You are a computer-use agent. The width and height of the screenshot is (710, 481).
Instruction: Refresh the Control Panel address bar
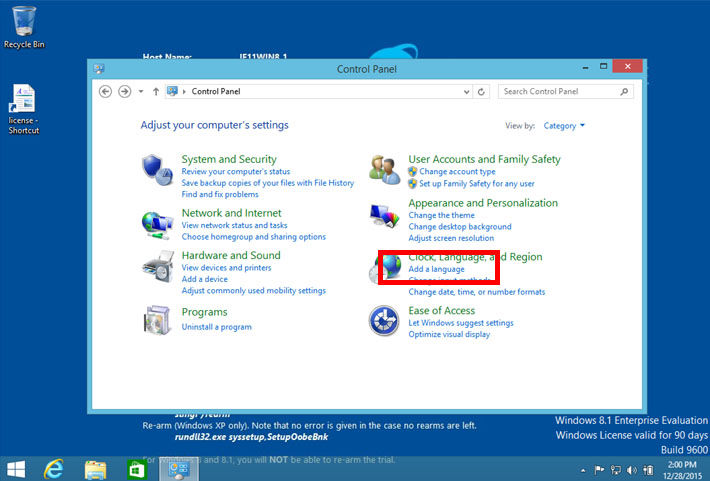(482, 91)
